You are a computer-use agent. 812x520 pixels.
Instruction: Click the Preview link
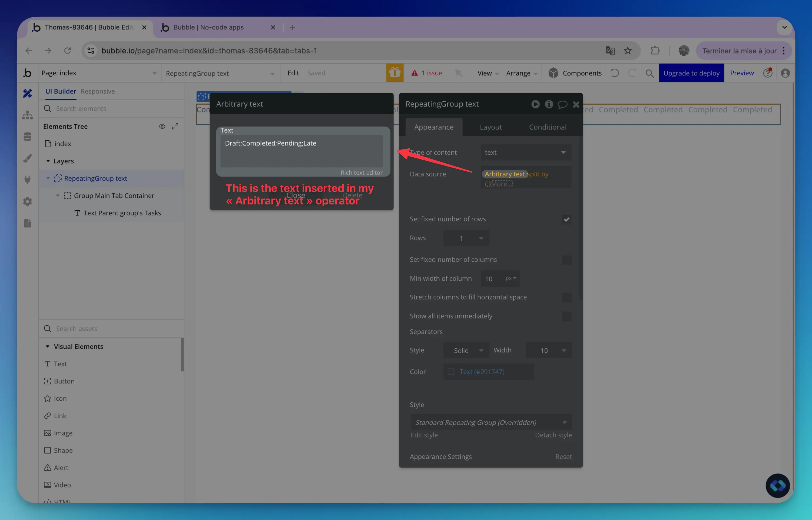[742, 73]
